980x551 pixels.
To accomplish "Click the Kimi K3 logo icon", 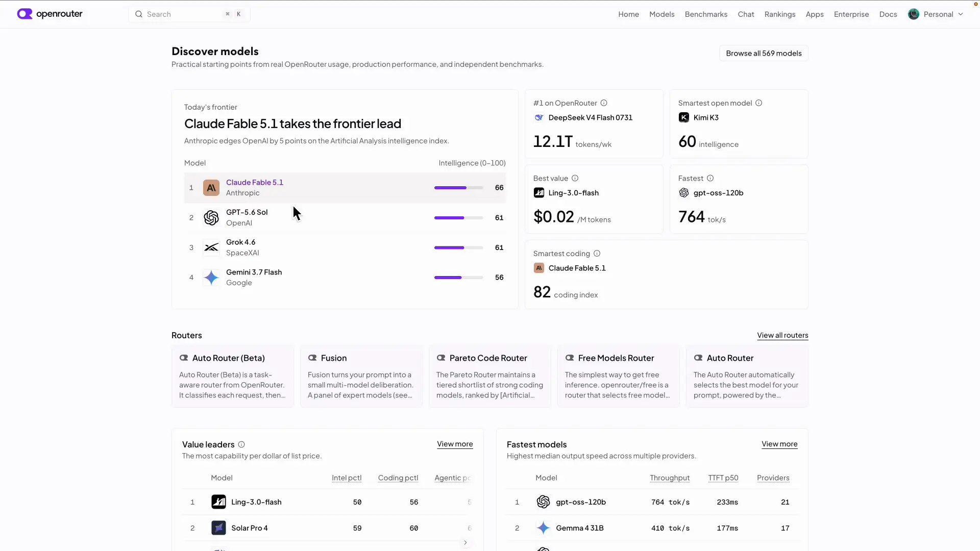I will point(684,117).
